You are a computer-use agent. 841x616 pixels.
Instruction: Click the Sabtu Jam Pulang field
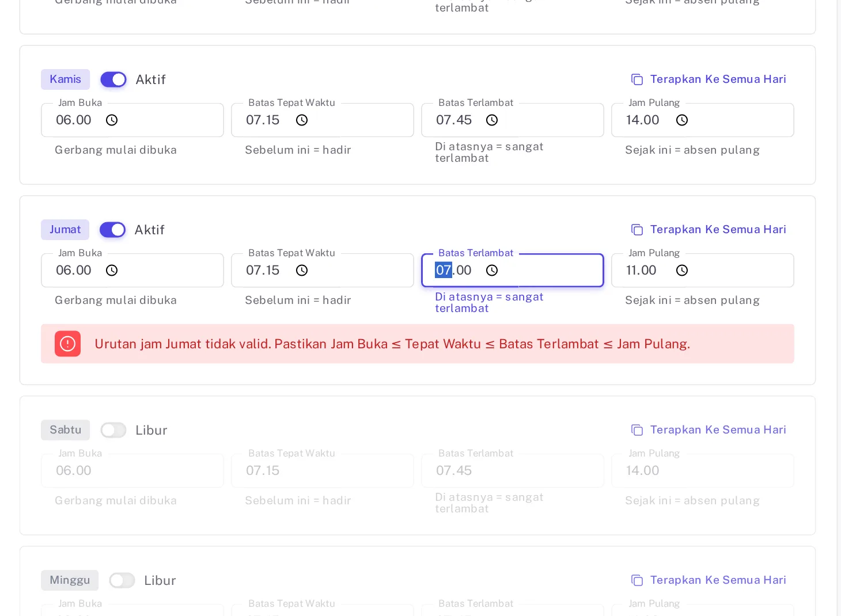coord(703,470)
